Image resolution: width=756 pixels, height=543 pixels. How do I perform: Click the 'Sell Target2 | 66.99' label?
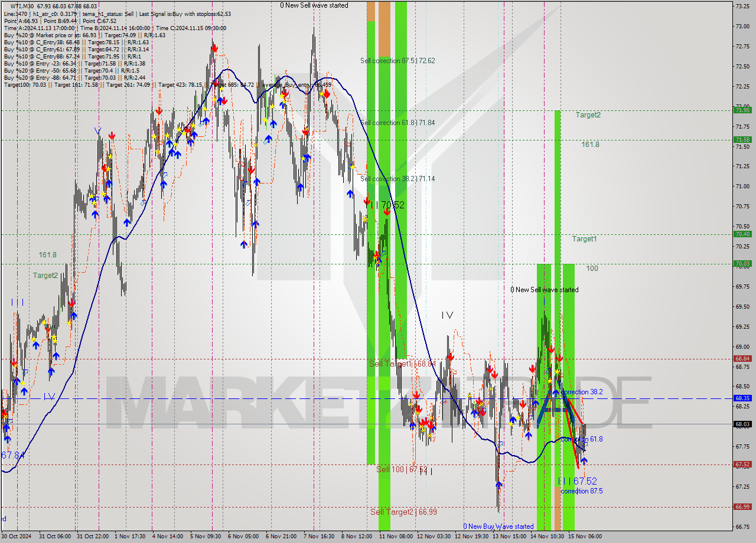pyautogui.click(x=403, y=512)
